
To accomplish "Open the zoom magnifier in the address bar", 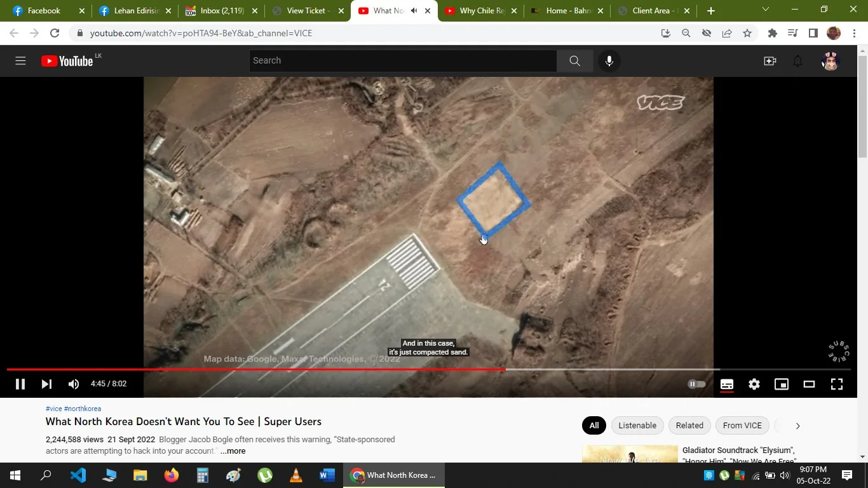I will (x=686, y=33).
